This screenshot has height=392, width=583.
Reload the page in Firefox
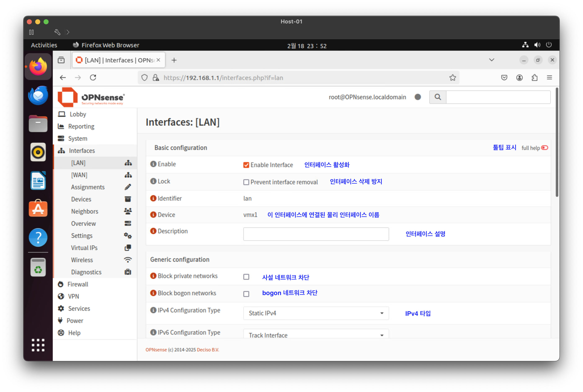click(93, 78)
